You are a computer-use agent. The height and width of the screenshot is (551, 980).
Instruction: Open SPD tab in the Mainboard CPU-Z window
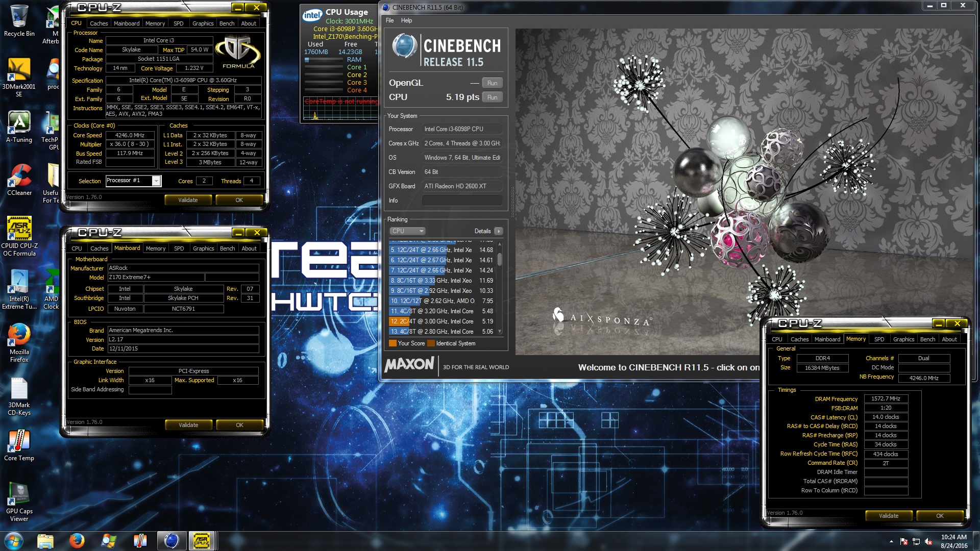tap(179, 248)
